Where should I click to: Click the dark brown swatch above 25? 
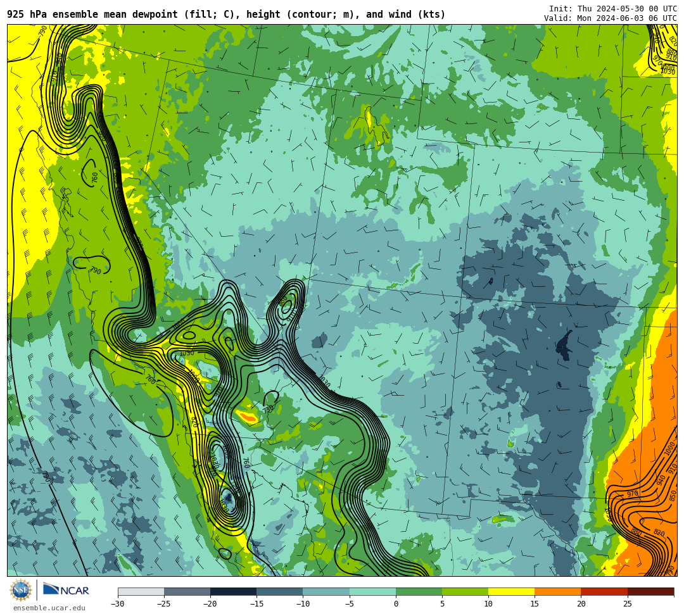click(651, 591)
